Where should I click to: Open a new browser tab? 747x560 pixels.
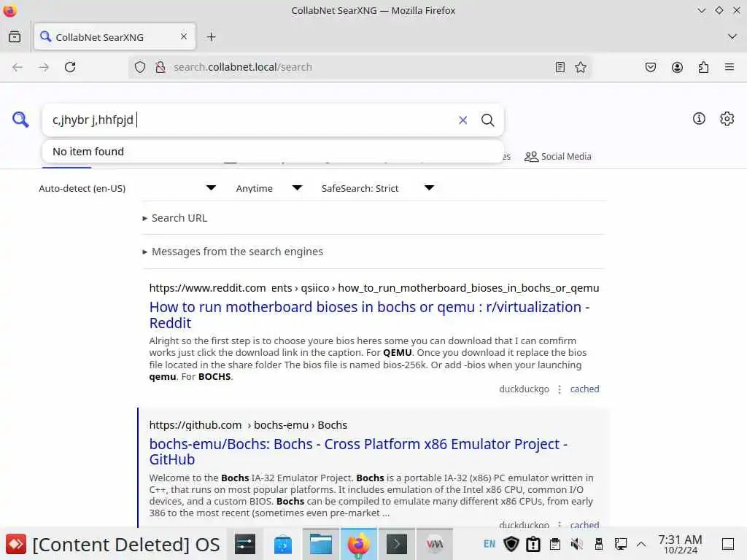[211, 36]
